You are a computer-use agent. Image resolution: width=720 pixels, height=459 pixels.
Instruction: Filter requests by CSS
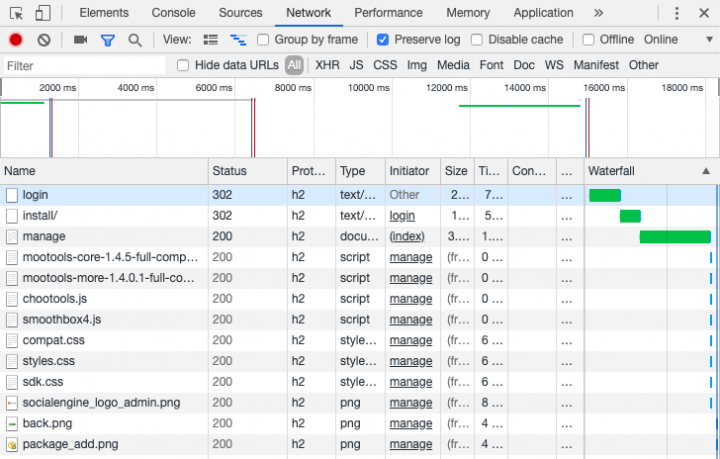click(385, 65)
